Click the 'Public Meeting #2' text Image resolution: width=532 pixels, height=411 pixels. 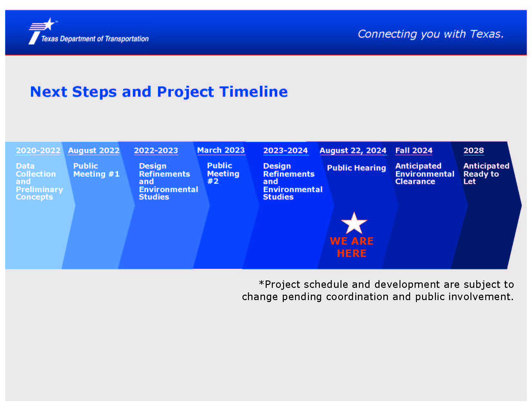click(x=223, y=173)
